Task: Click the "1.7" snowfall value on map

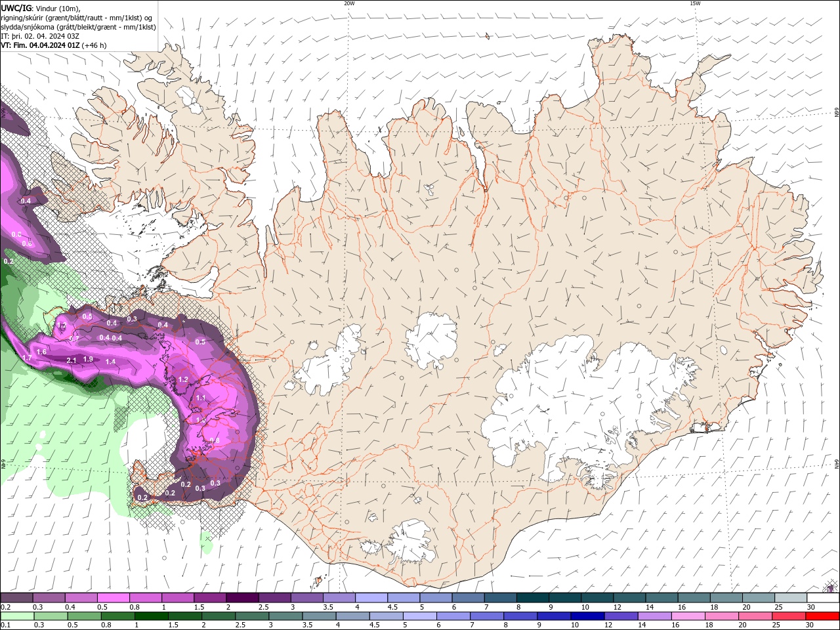Action: pos(27,358)
